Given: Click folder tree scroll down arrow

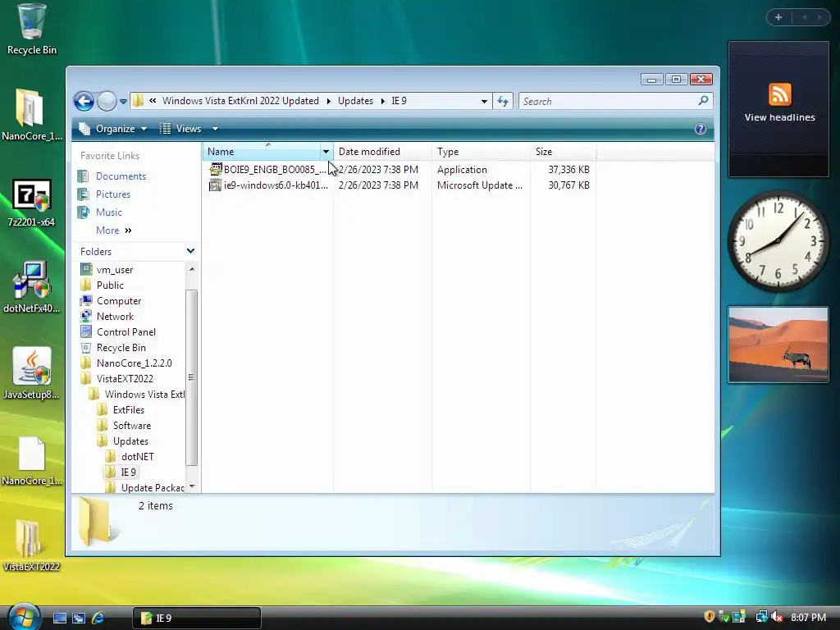Looking at the screenshot, I should click(x=192, y=486).
